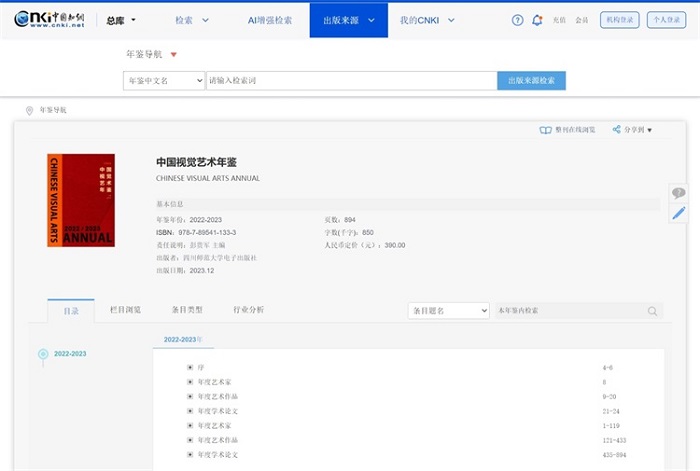Image resolution: width=700 pixels, height=471 pixels.
Task: Switch to the 栏目浏览 tab
Action: click(x=125, y=310)
